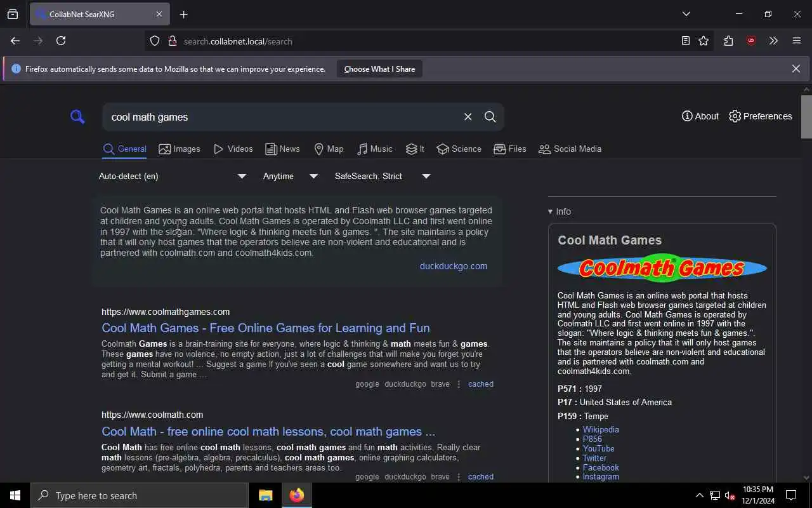812x508 pixels.
Task: Dismiss the Firefox data notification bar
Action: 796,69
